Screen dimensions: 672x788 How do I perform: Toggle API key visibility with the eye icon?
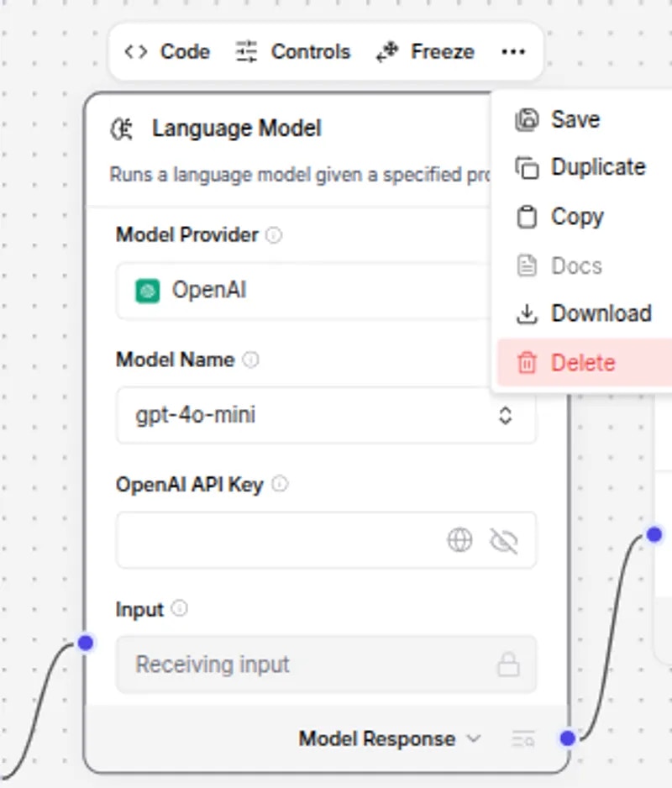coord(504,540)
